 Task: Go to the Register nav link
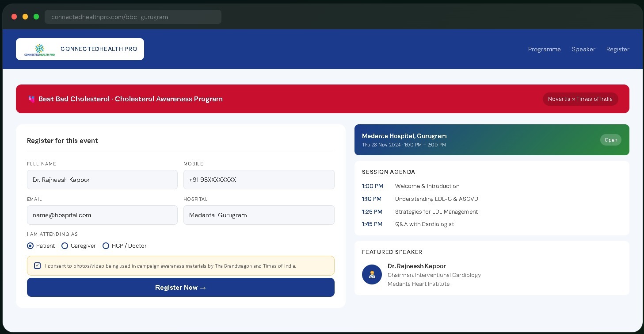pos(618,49)
